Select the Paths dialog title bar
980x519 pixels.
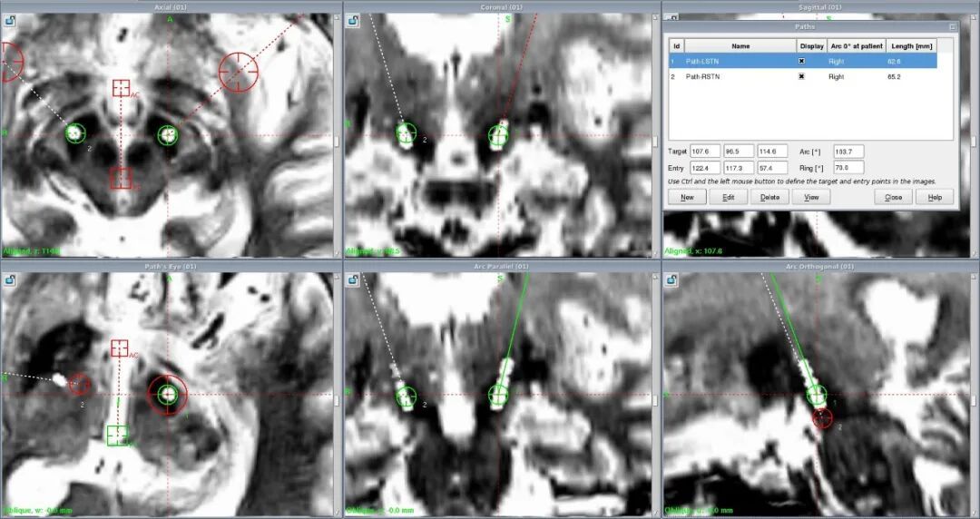tap(805, 27)
